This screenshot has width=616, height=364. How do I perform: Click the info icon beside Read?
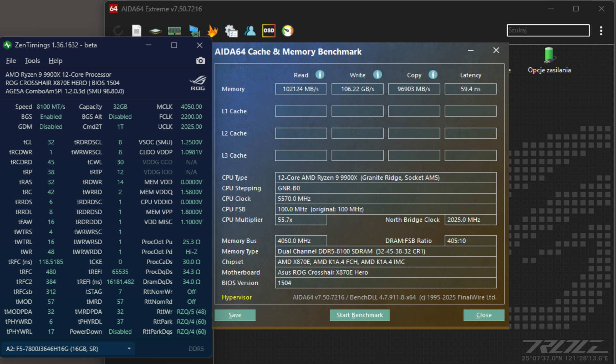tap(320, 75)
